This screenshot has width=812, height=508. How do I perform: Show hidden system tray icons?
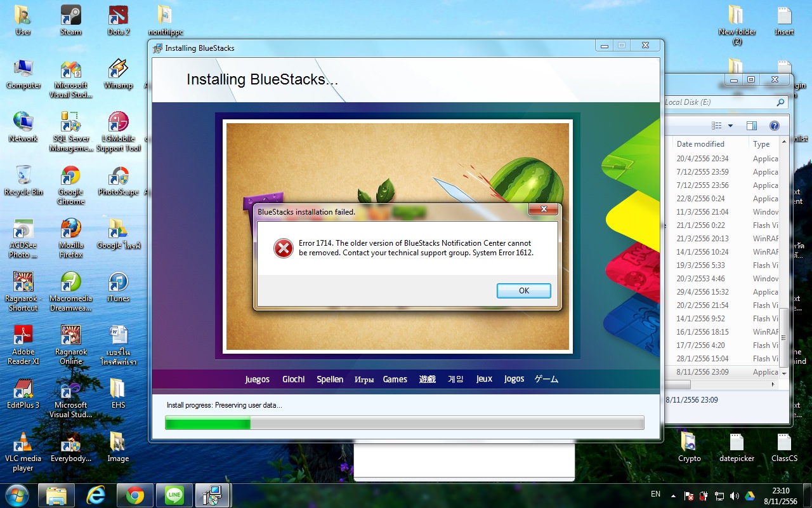point(674,495)
